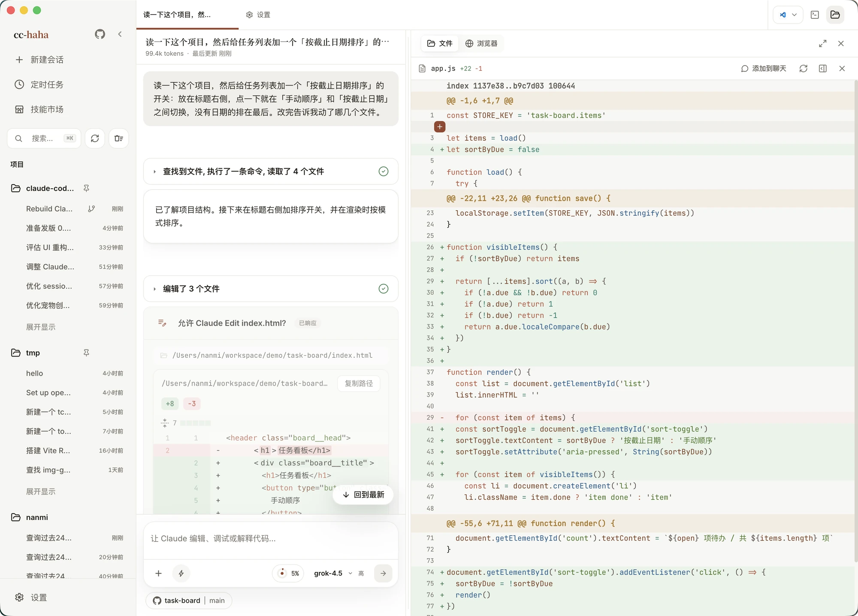Viewport: 858px width, 616px height.
Task: Open the 优化宠物创... session
Action: point(74,305)
